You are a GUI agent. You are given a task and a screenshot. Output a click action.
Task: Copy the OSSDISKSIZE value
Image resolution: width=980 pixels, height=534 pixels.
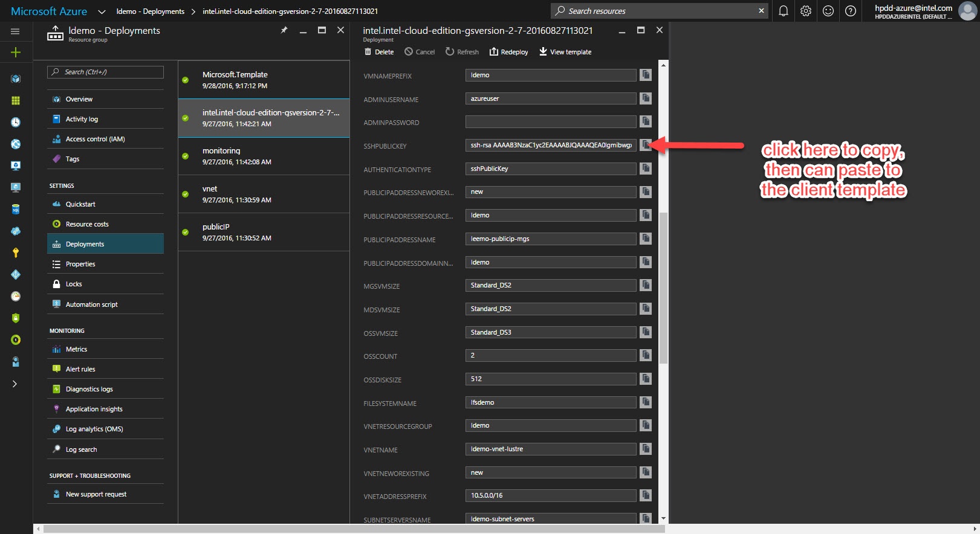(x=646, y=379)
